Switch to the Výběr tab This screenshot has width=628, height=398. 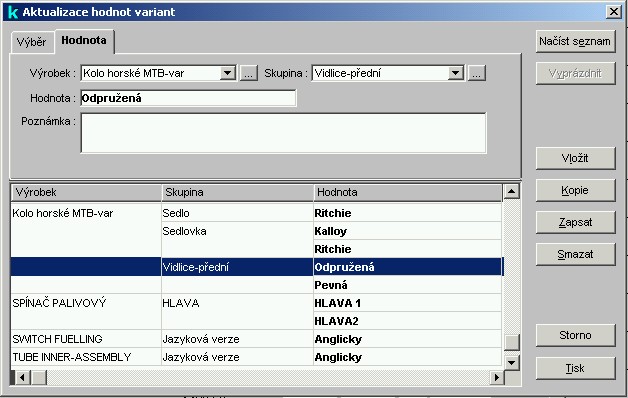32,42
